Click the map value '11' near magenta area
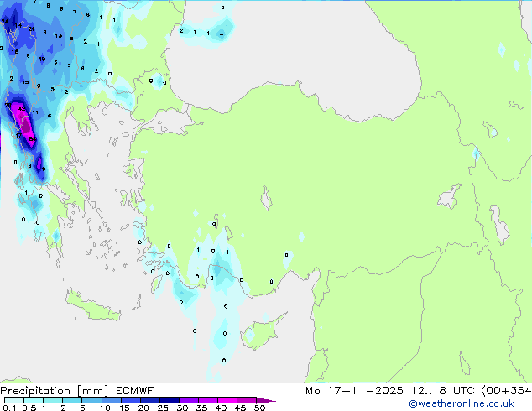 (35, 112)
